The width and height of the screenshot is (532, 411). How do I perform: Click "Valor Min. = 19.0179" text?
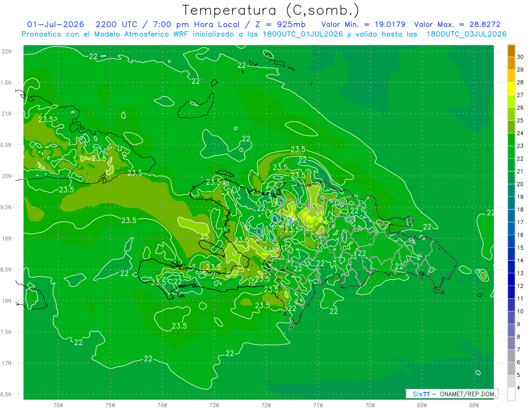click(363, 24)
